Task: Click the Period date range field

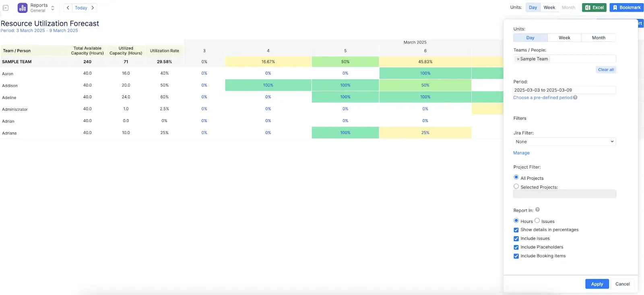Action: pyautogui.click(x=564, y=90)
